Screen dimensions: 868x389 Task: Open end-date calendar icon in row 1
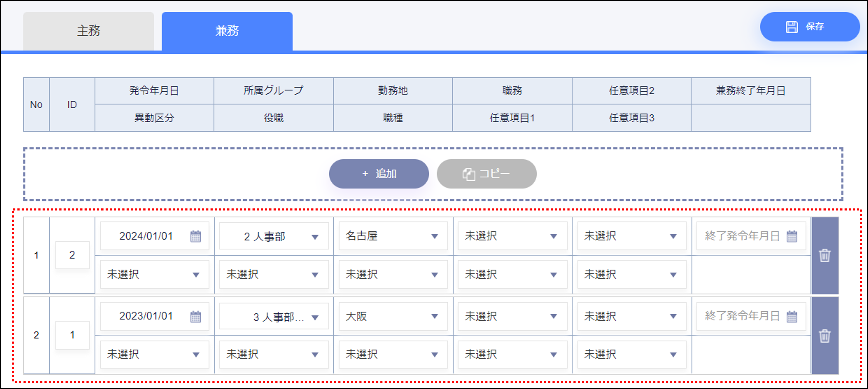point(792,236)
